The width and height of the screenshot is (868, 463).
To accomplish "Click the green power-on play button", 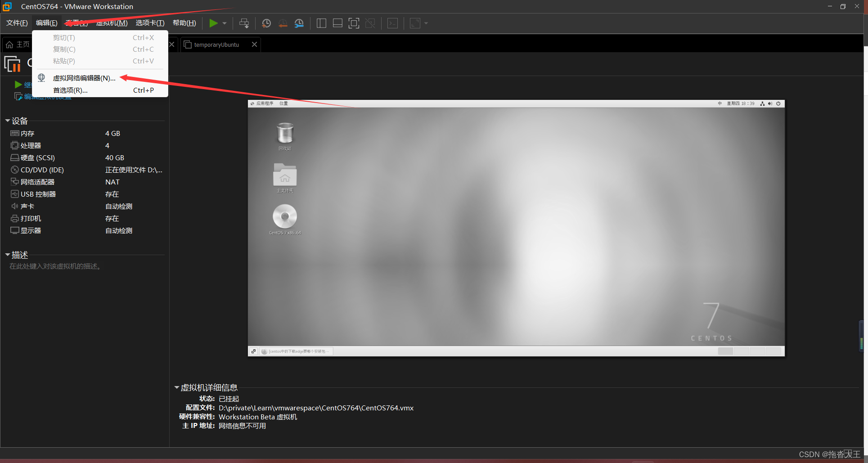I will [214, 23].
